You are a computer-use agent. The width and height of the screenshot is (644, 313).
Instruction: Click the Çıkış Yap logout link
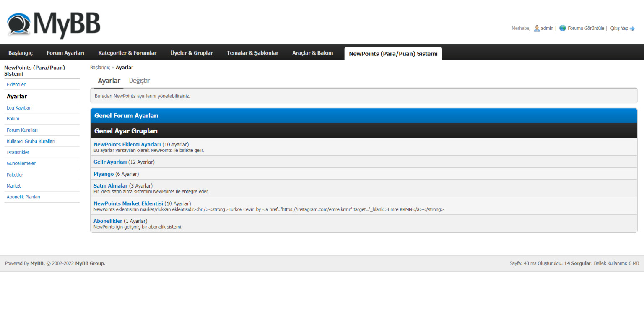tap(619, 28)
